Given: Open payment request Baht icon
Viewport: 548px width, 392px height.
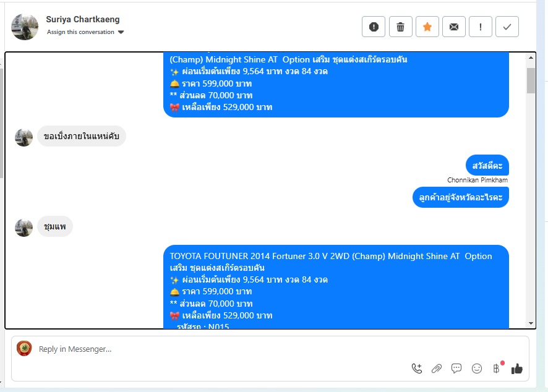Looking at the screenshot, I should tap(496, 369).
